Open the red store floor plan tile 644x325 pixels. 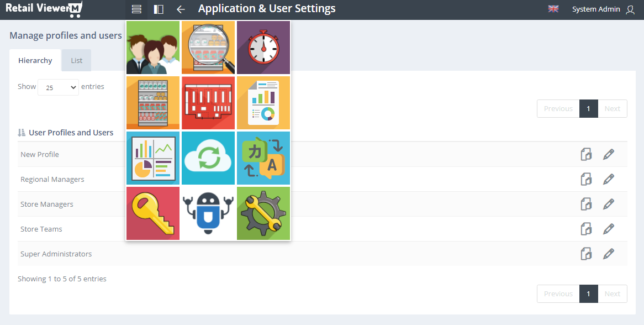(208, 103)
